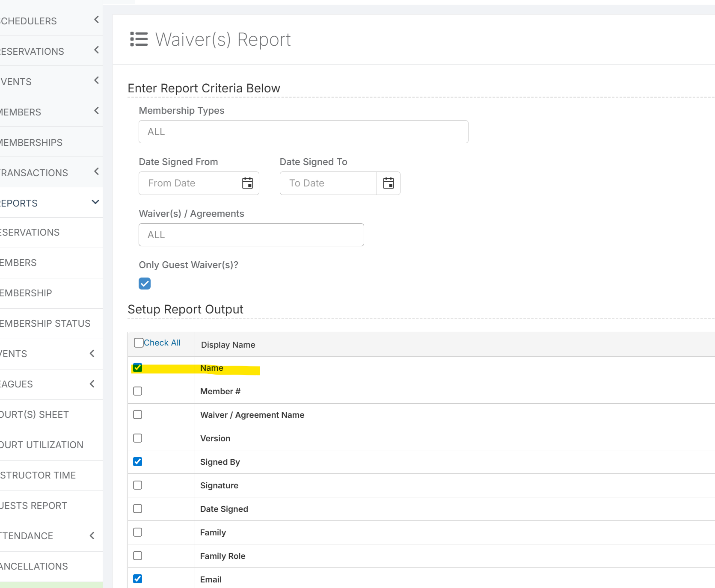Open the Court Utilization report

(x=42, y=445)
